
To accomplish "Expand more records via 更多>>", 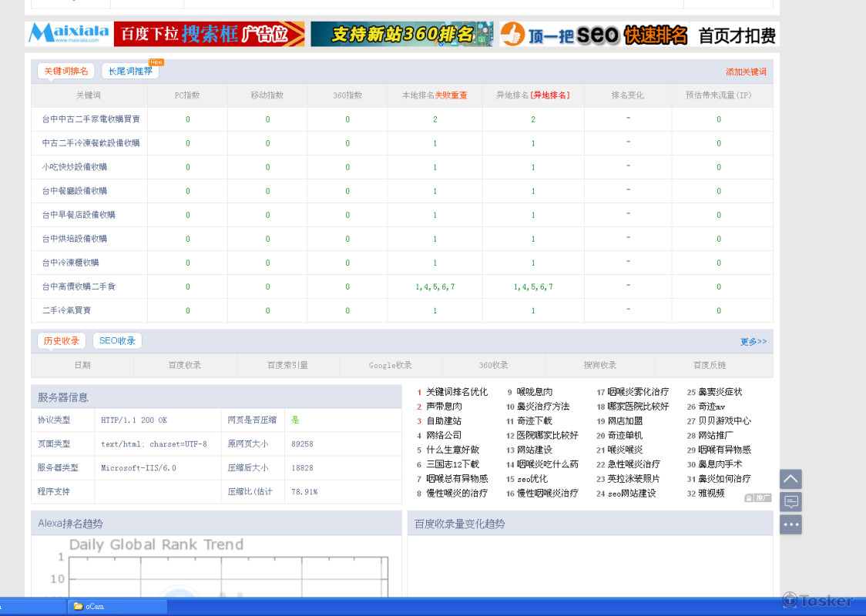I will point(753,340).
